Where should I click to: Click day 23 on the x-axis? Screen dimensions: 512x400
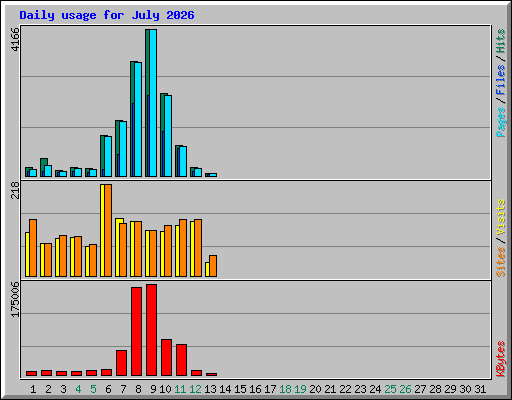click(x=360, y=389)
